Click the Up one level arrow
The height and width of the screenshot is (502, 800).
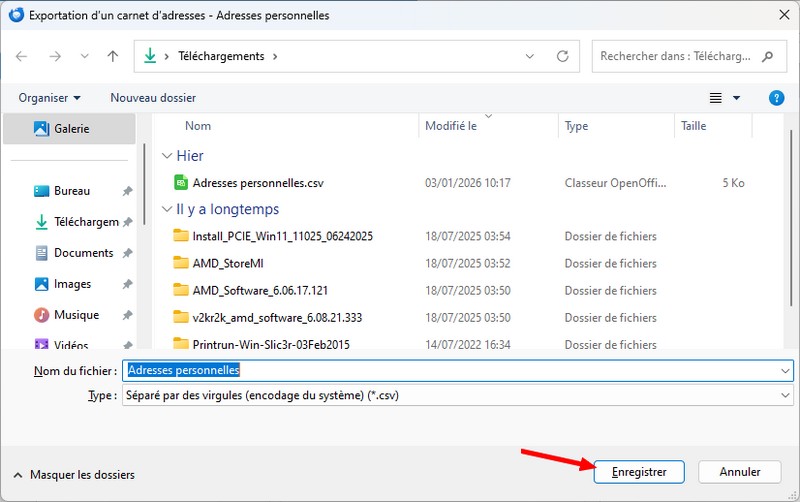tap(113, 57)
